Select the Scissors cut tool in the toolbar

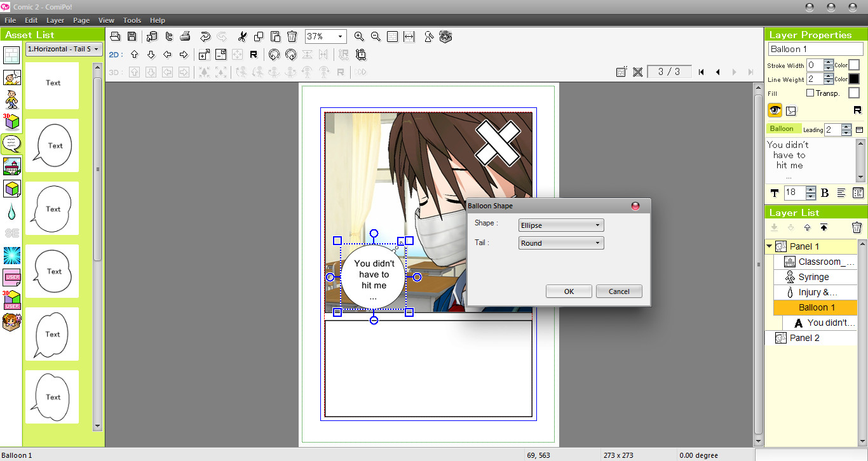[242, 36]
